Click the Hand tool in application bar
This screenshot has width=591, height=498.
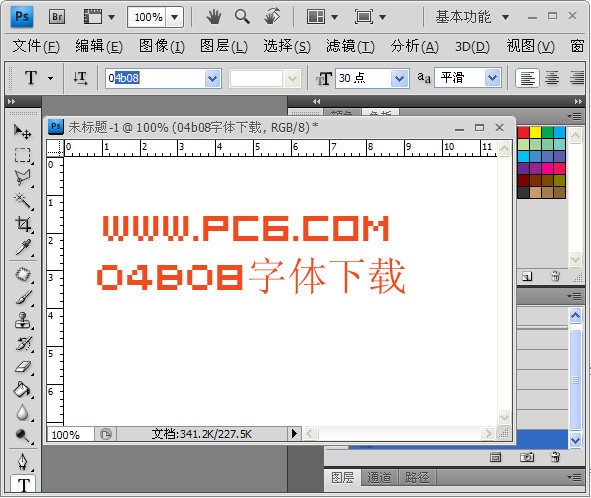[214, 17]
